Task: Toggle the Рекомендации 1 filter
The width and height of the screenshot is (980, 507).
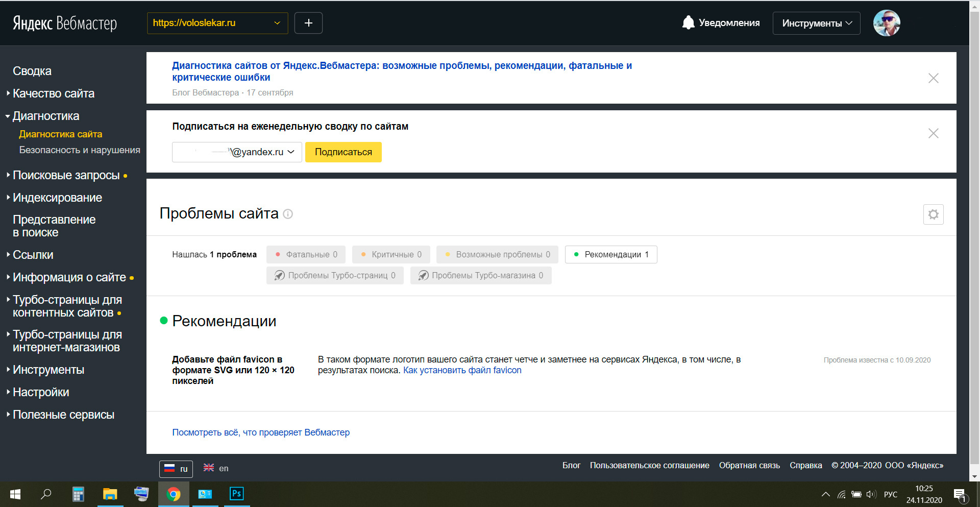Action: (x=611, y=255)
